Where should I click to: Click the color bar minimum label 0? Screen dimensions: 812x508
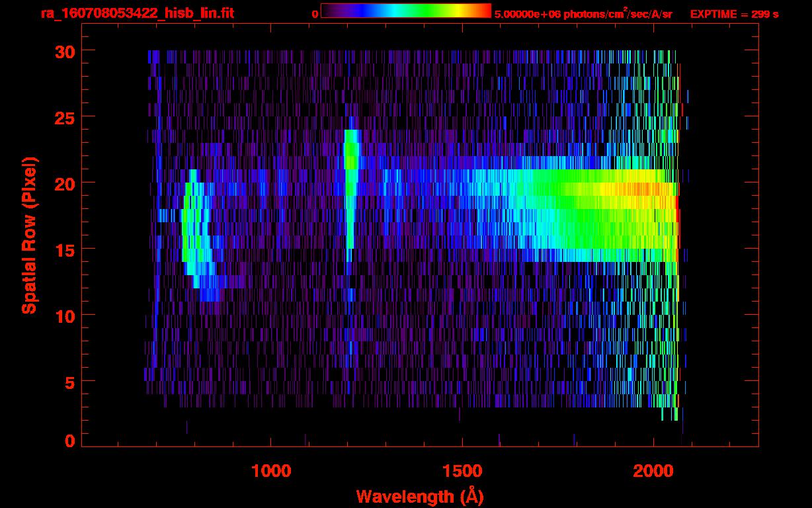point(315,14)
